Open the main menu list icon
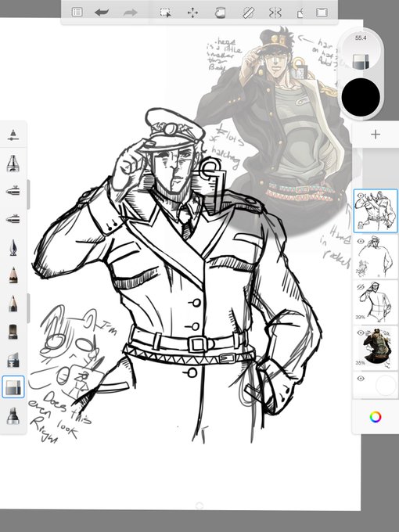Viewport: 399px width, 532px height. click(x=77, y=13)
